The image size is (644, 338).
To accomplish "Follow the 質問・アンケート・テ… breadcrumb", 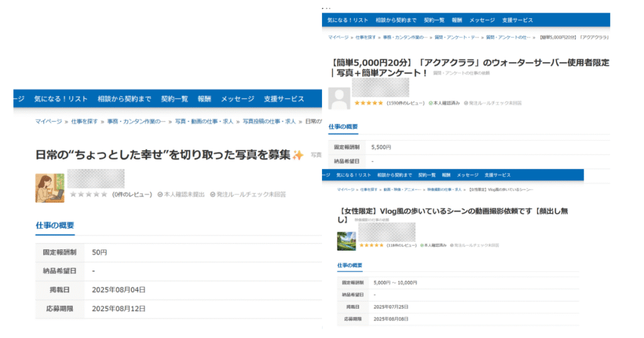I will pyautogui.click(x=457, y=37).
